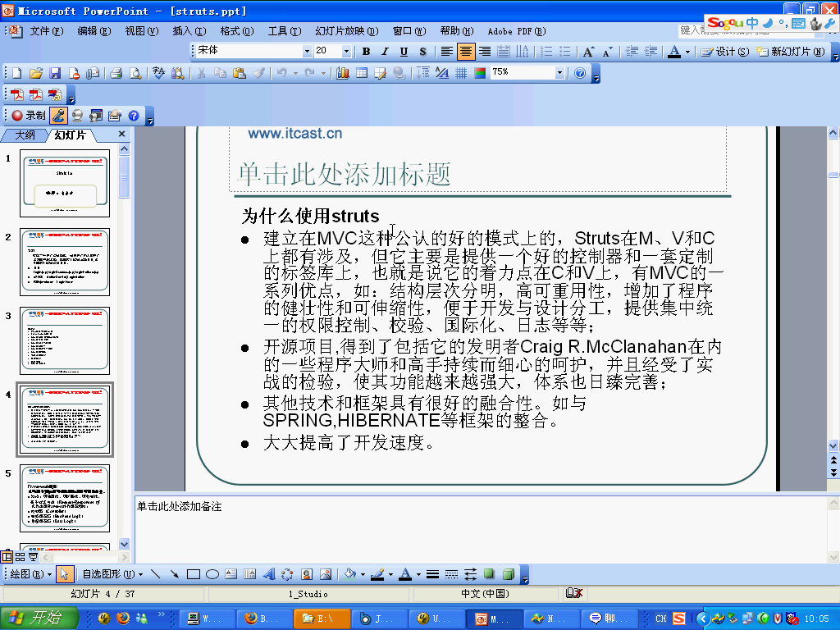
Task: Click the Paste clipboard icon
Action: [240, 73]
